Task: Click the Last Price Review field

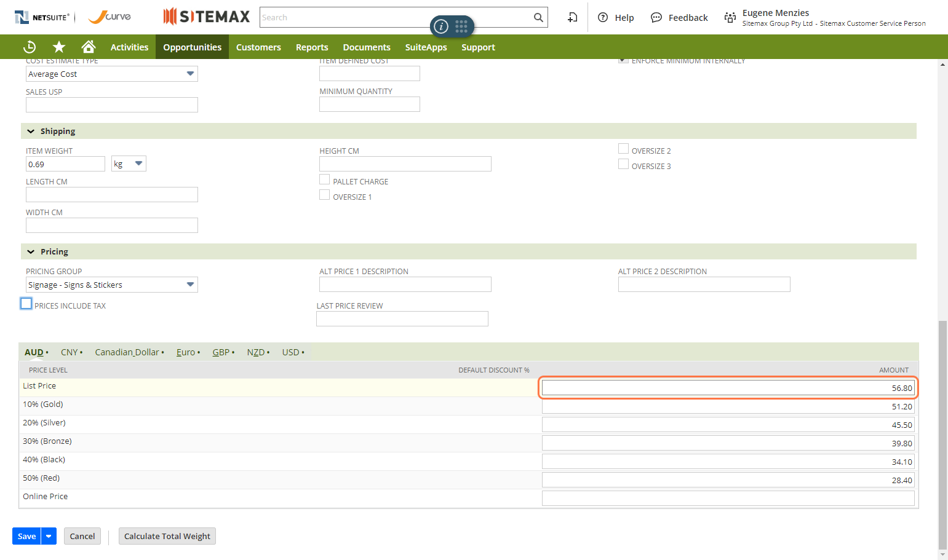Action: (402, 318)
